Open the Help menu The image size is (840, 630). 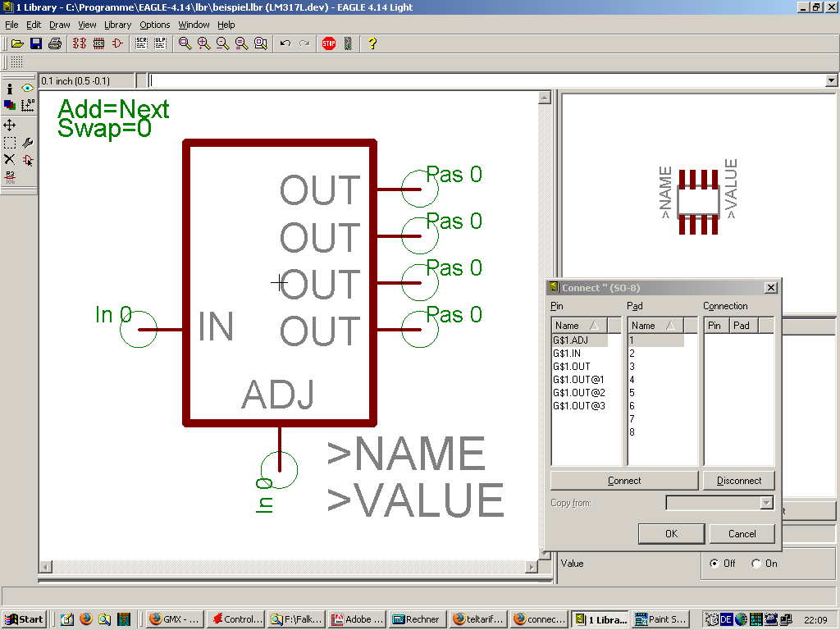pos(226,25)
